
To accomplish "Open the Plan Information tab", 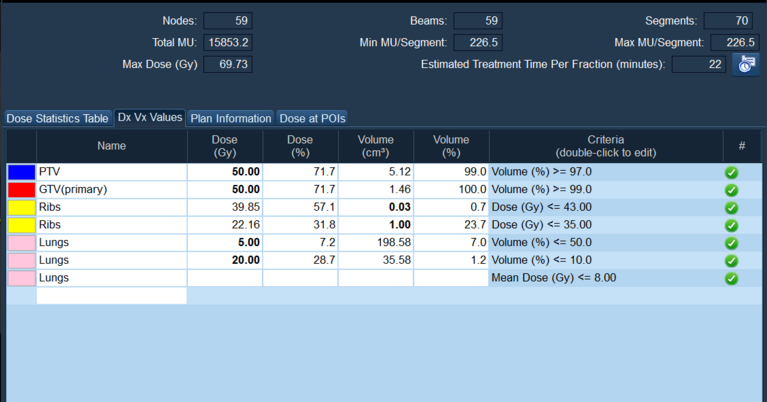I will tap(231, 118).
